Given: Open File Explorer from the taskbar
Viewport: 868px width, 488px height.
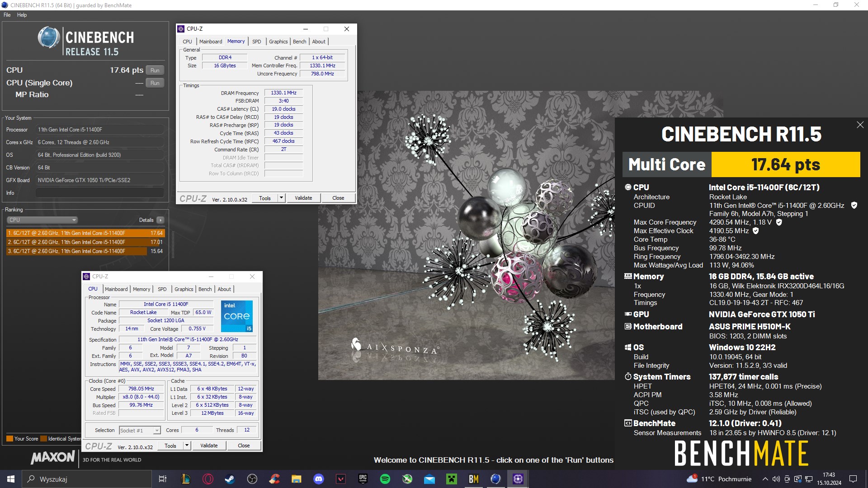Looking at the screenshot, I should coord(297,479).
